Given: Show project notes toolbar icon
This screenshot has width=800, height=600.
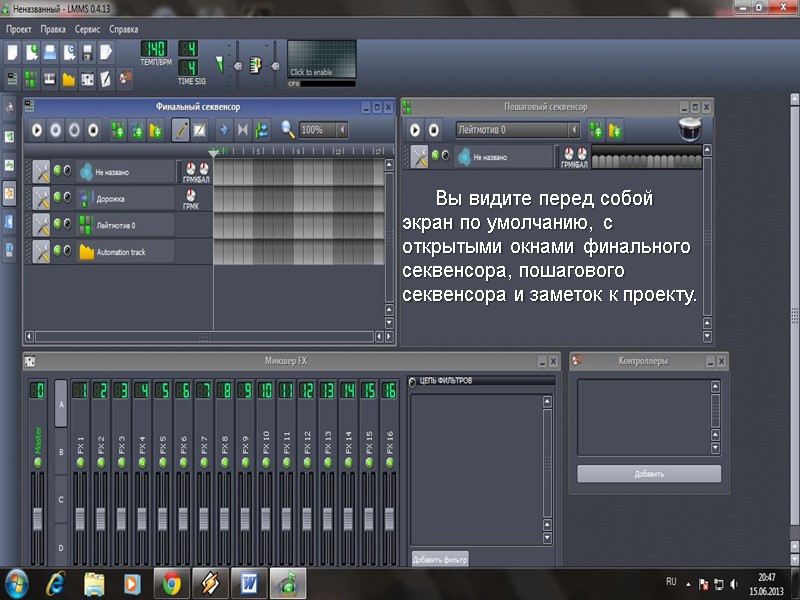Looking at the screenshot, I should click(x=106, y=79).
